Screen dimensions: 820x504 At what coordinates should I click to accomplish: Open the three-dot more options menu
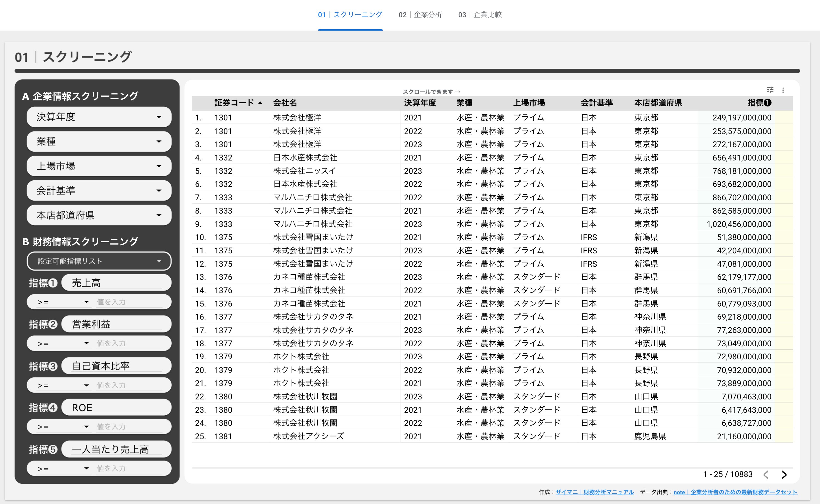pyautogui.click(x=783, y=90)
